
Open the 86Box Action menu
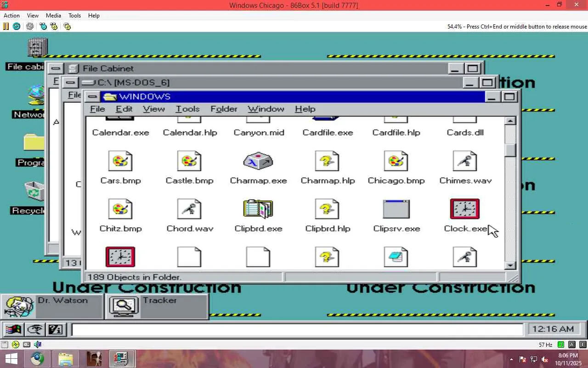pos(11,15)
